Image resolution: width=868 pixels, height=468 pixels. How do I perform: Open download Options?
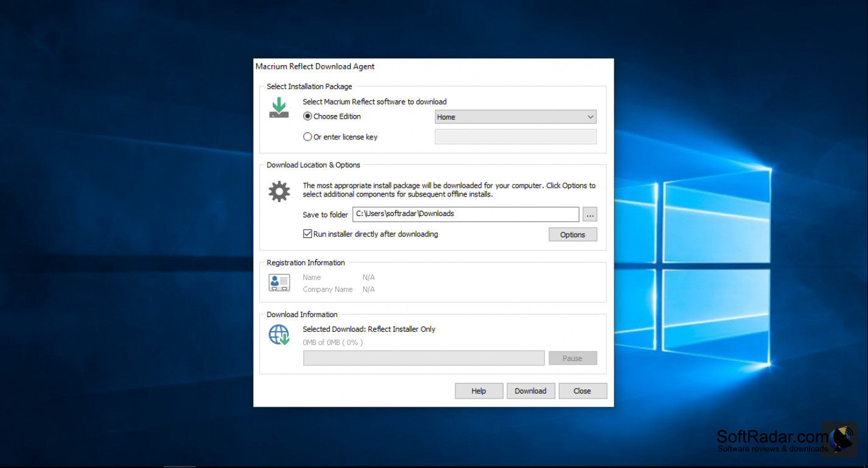(573, 234)
